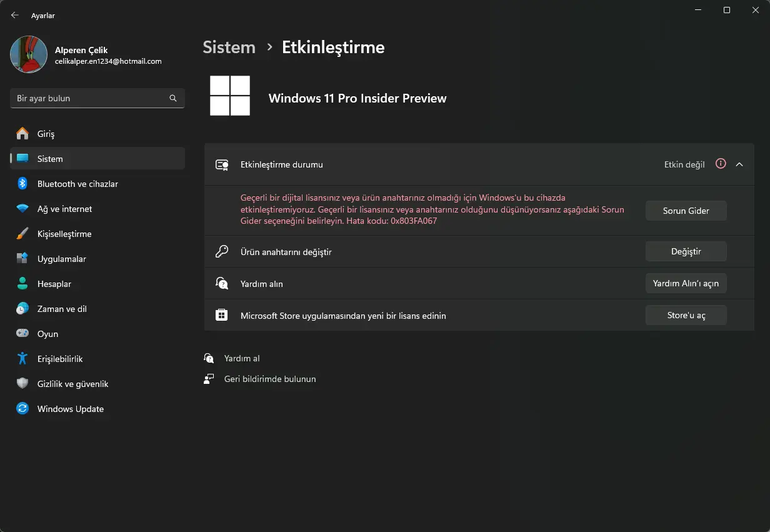Open Bluetooth ve cihazlar settings
The height and width of the screenshot is (532, 770).
click(x=97, y=184)
